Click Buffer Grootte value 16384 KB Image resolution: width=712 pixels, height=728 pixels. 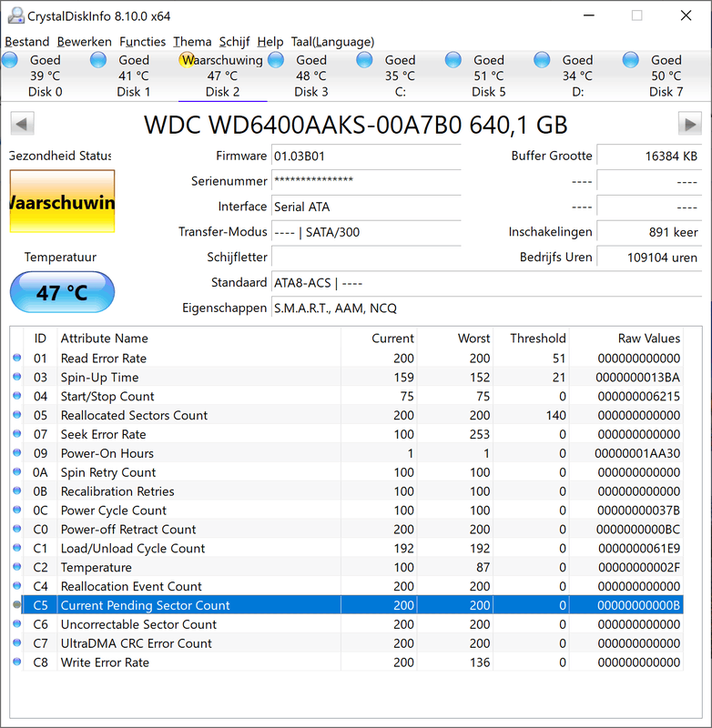[x=649, y=156]
